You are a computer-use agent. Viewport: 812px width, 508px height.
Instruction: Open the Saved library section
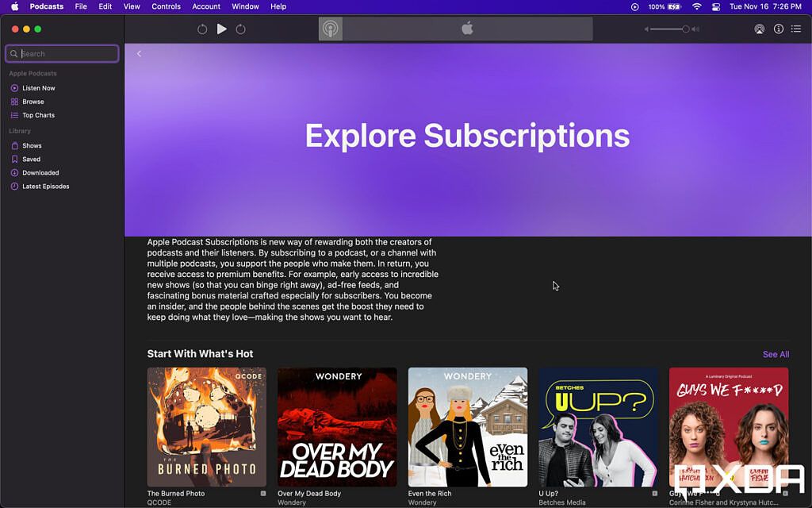coord(29,159)
